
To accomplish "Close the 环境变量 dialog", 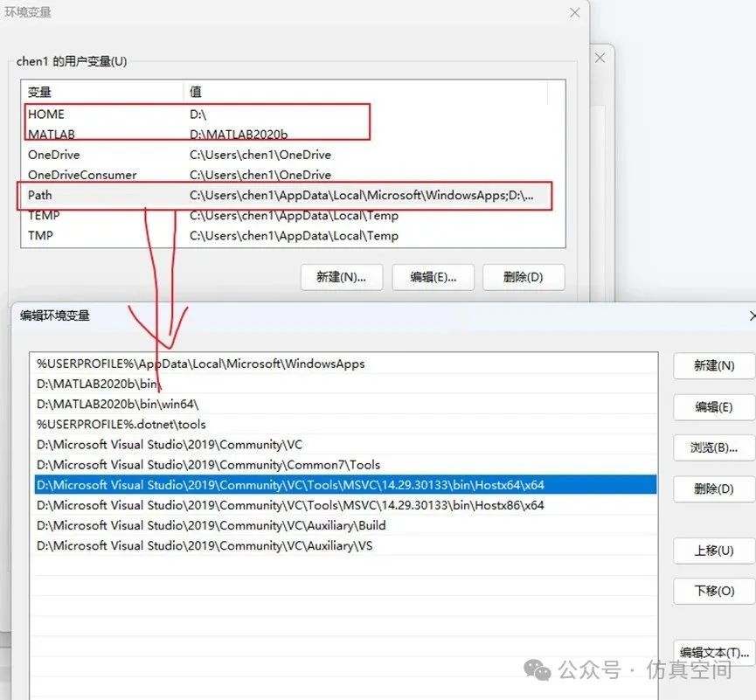I will tap(574, 12).
